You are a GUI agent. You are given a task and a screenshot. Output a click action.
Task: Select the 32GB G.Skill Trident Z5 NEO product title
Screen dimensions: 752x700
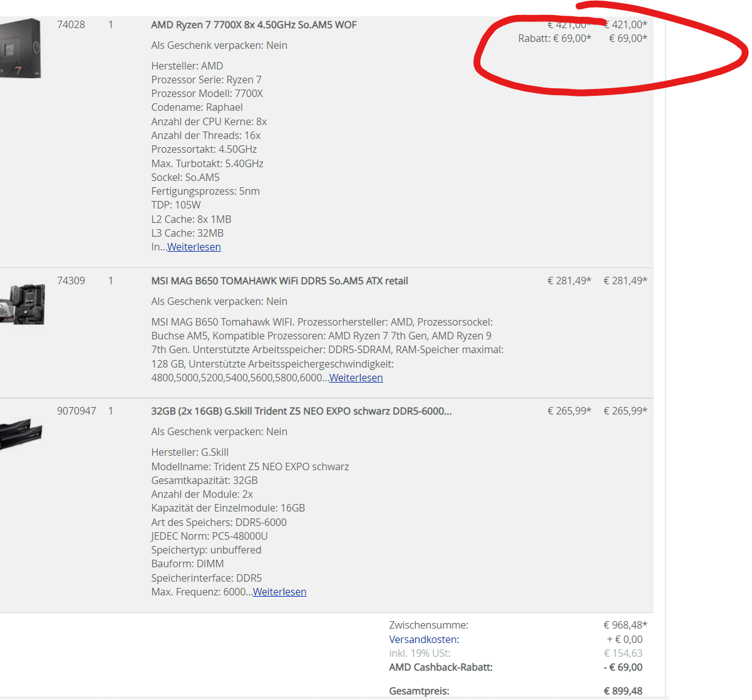(x=301, y=411)
